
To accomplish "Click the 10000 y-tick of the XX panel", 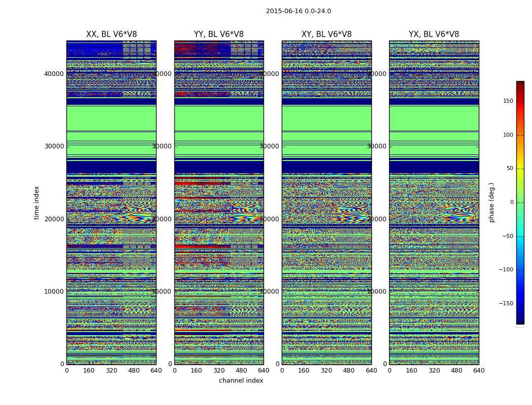I will point(54,291).
